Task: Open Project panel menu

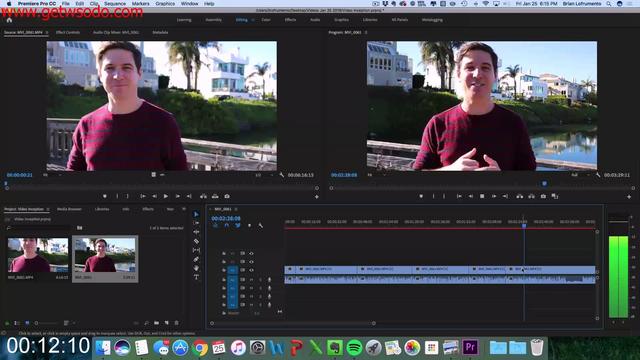Action: click(x=47, y=209)
